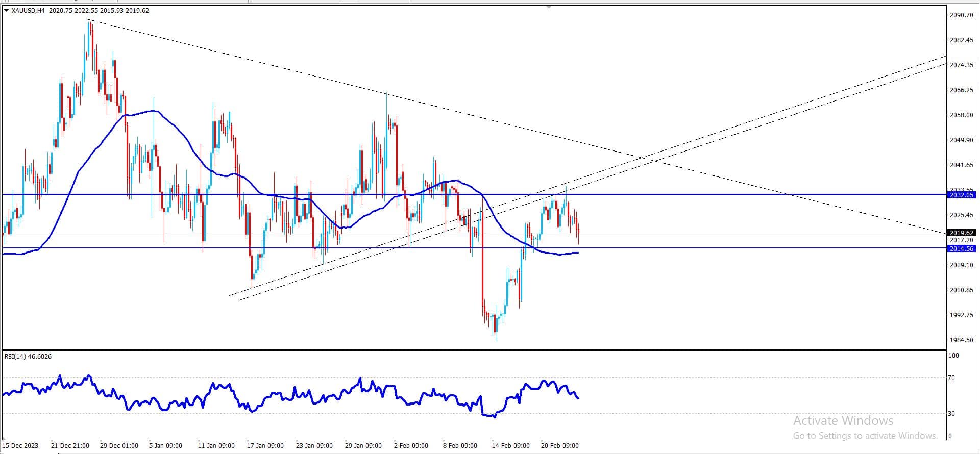
Task: Click the 20 Feb 09:00 time label
Action: [x=560, y=445]
